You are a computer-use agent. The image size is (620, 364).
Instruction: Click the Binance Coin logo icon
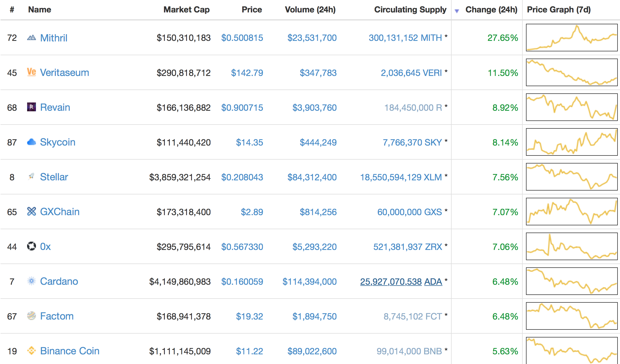(32, 350)
